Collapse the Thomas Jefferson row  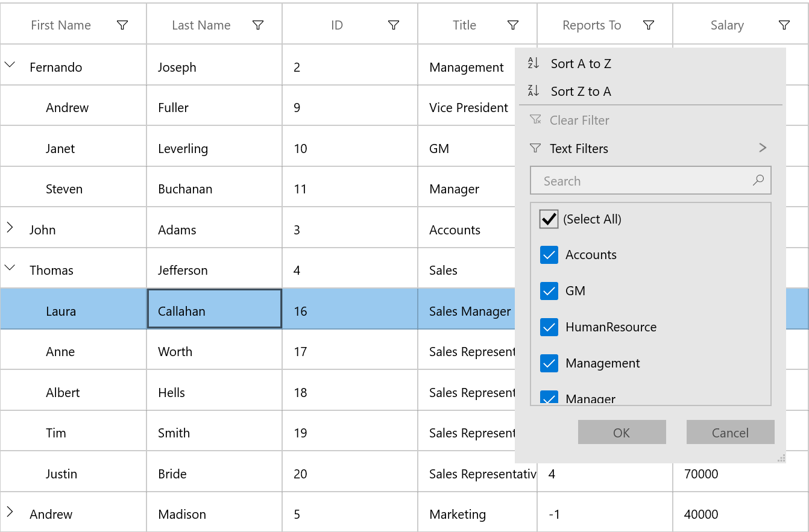coord(10,268)
